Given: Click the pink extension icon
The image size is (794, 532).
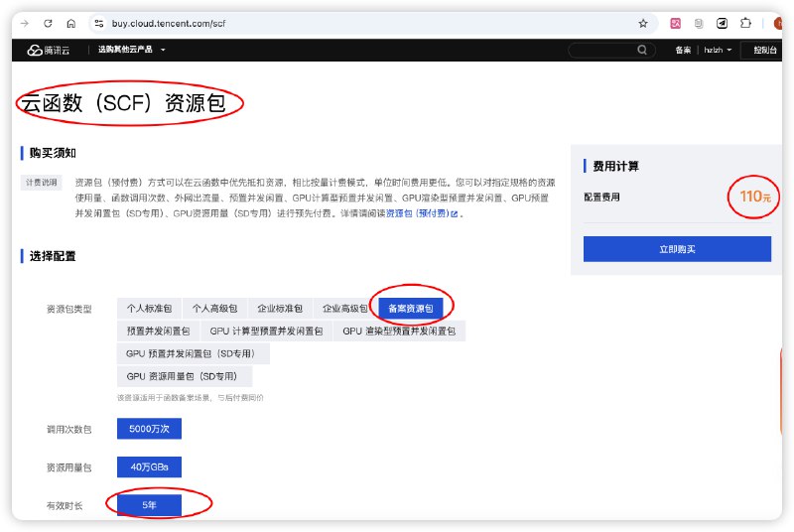Looking at the screenshot, I should point(676,23).
